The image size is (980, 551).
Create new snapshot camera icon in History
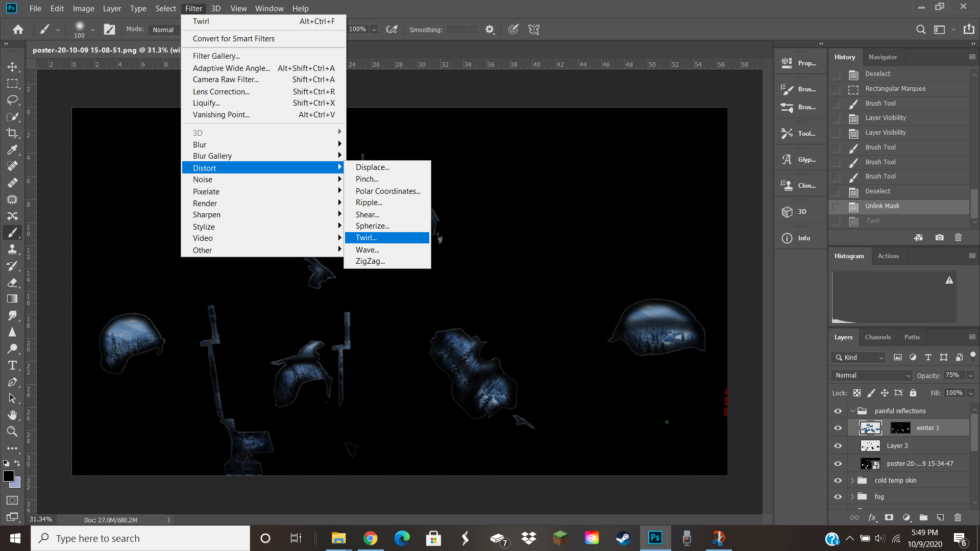click(939, 238)
